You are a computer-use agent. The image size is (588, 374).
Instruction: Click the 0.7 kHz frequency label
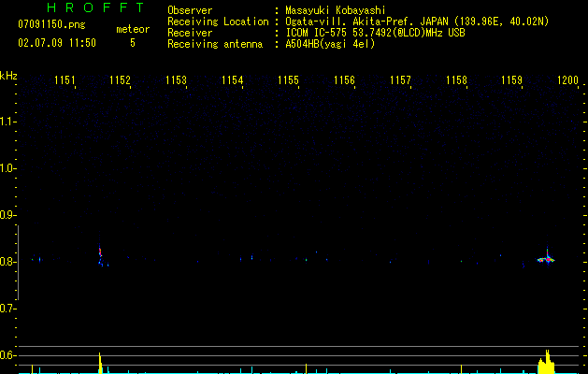point(7,309)
